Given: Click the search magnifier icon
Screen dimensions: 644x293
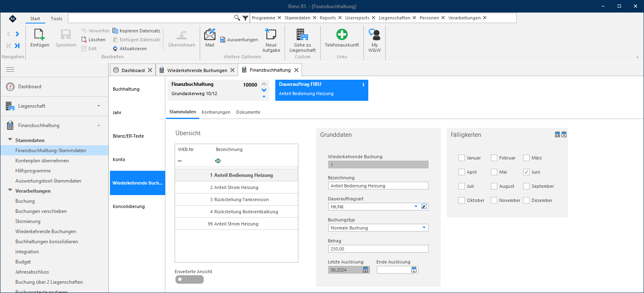Looking at the screenshot, I should tap(237, 18).
